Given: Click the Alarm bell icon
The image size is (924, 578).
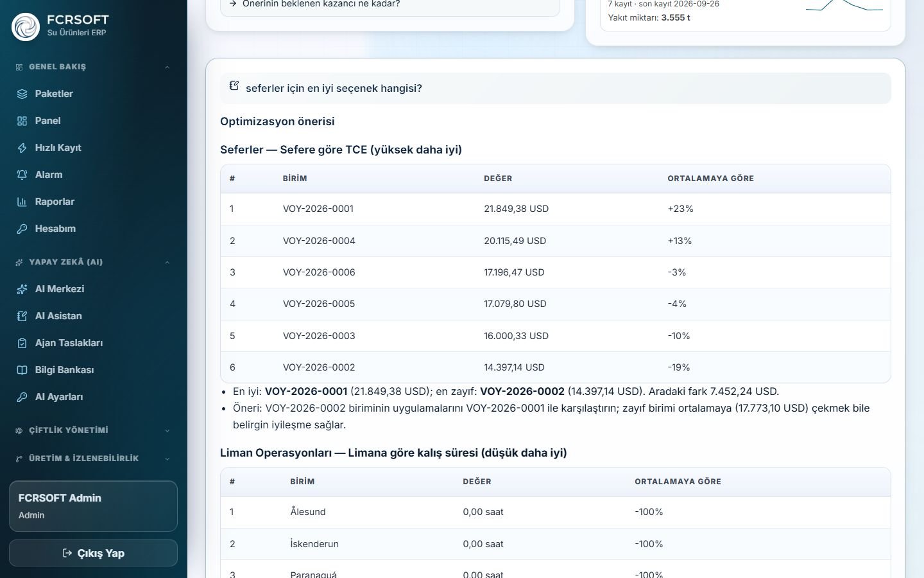Looking at the screenshot, I should pyautogui.click(x=22, y=175).
